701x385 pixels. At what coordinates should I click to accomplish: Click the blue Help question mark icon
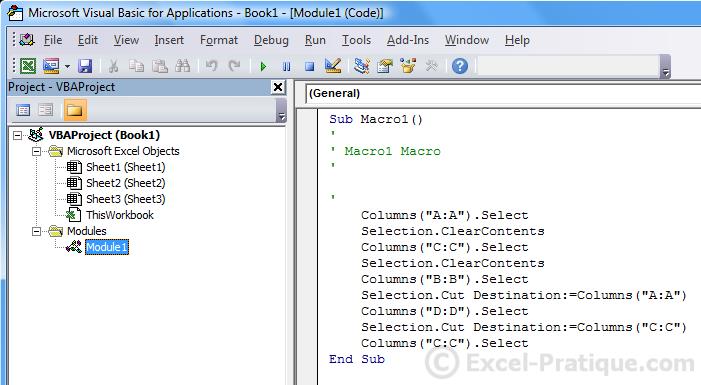(x=460, y=66)
